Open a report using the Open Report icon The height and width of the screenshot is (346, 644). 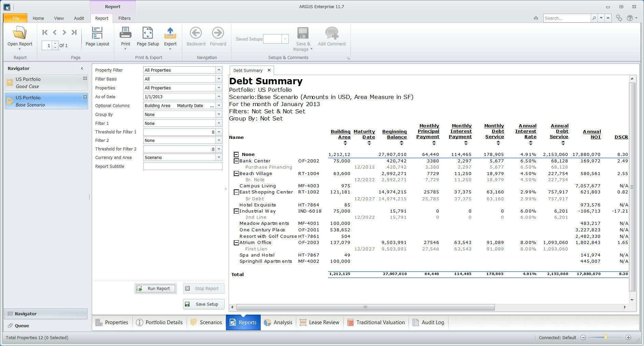point(19,36)
